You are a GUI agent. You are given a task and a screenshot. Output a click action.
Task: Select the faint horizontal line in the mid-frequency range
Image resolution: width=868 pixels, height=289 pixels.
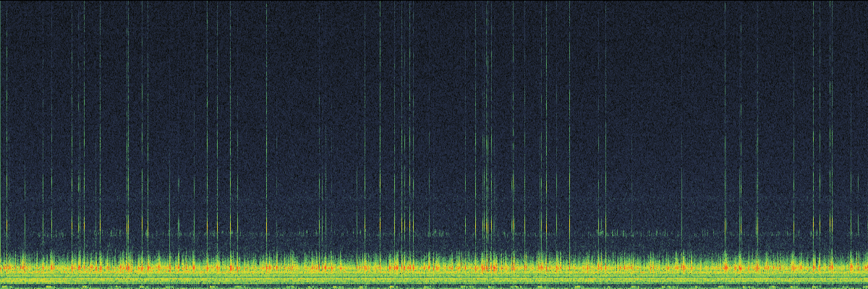pyautogui.click(x=434, y=196)
